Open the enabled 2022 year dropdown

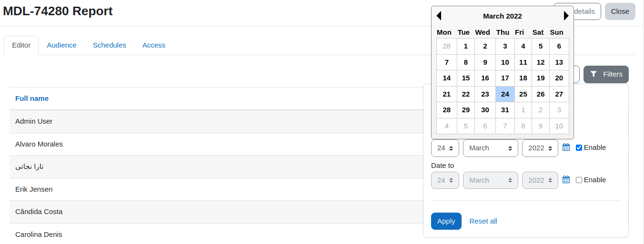[x=540, y=148]
